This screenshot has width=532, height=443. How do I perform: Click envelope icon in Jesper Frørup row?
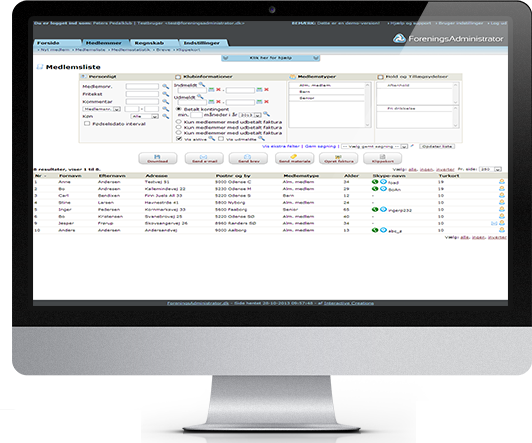coord(494,224)
